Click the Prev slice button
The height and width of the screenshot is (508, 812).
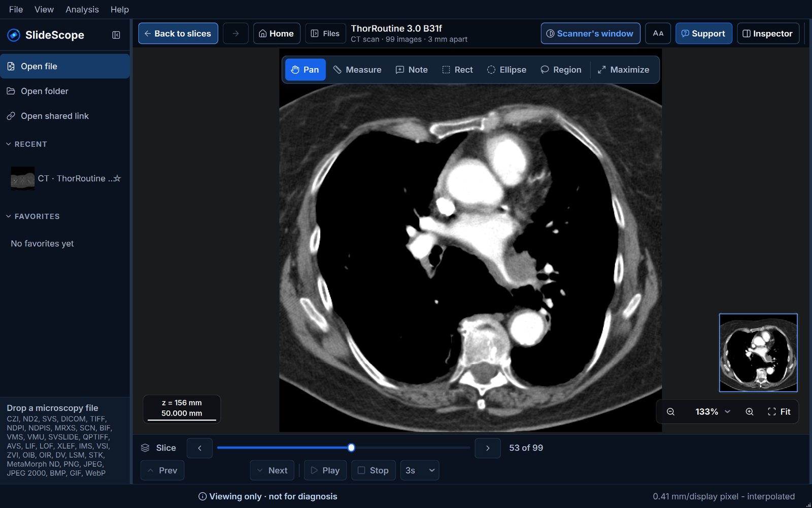pos(162,470)
